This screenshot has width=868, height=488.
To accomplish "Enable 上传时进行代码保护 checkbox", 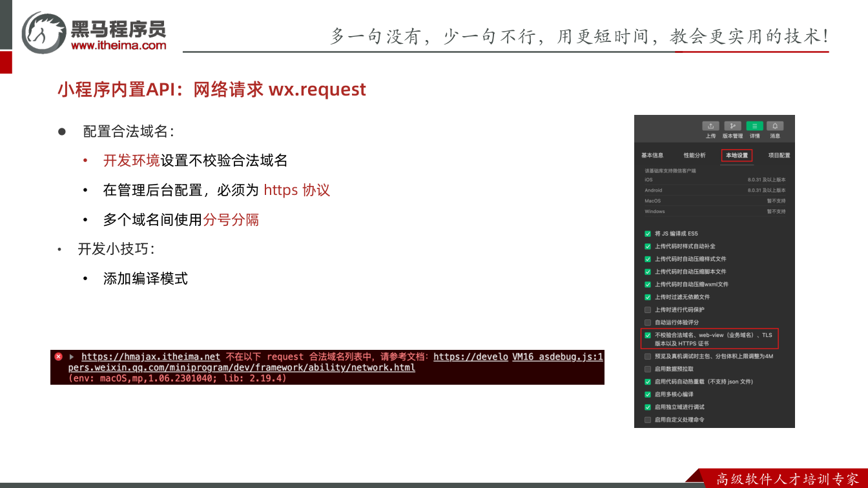I will (648, 310).
